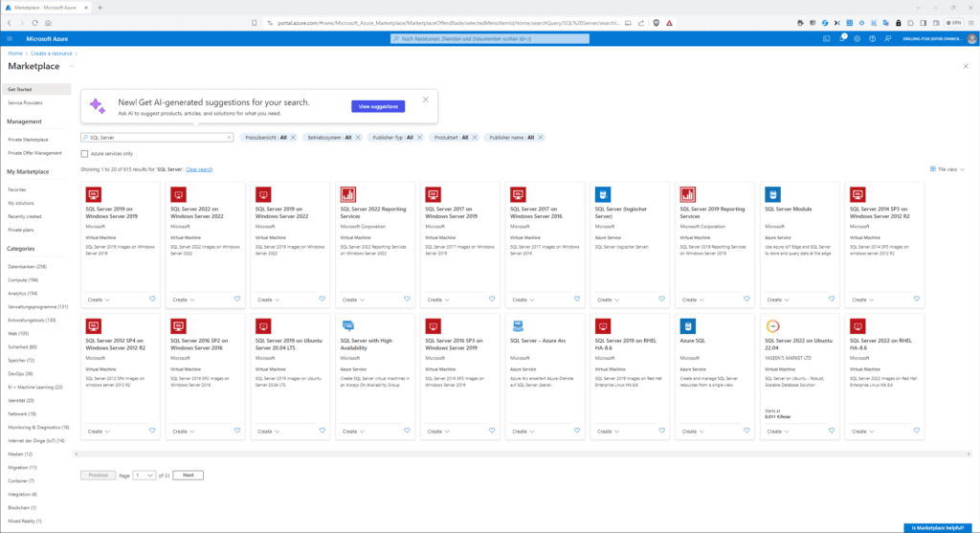Screen dimensions: 980x533
Task: Favorite SQL Server with High Availability tile
Action: click(408, 431)
